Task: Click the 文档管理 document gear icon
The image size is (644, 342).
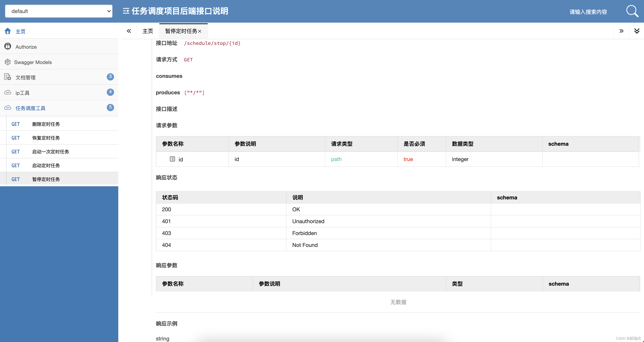Action: (x=8, y=77)
